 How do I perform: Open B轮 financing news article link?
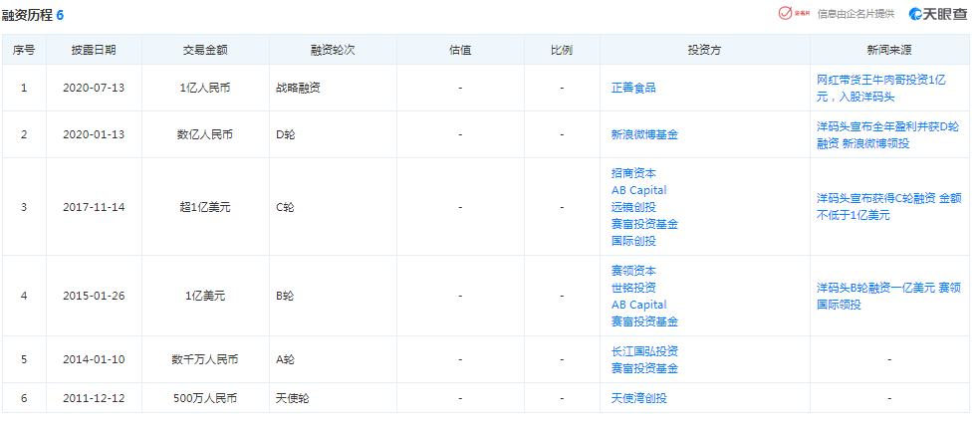pyautogui.click(x=887, y=296)
